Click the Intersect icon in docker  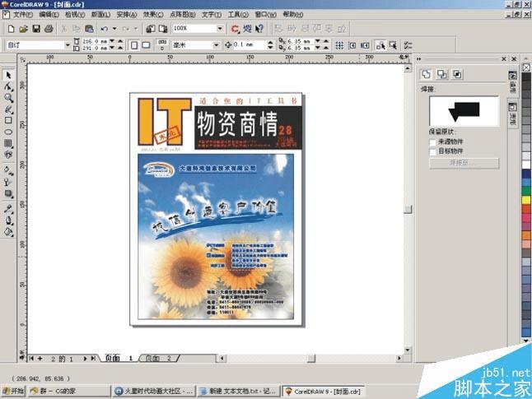(457, 74)
